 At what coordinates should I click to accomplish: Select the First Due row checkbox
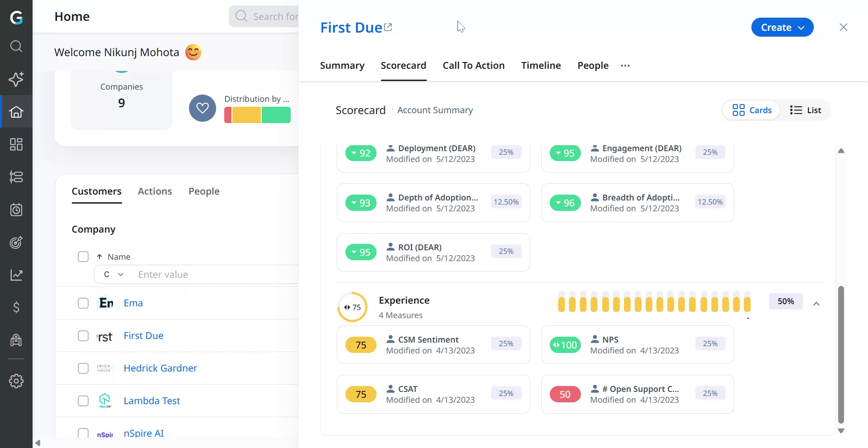click(x=83, y=336)
